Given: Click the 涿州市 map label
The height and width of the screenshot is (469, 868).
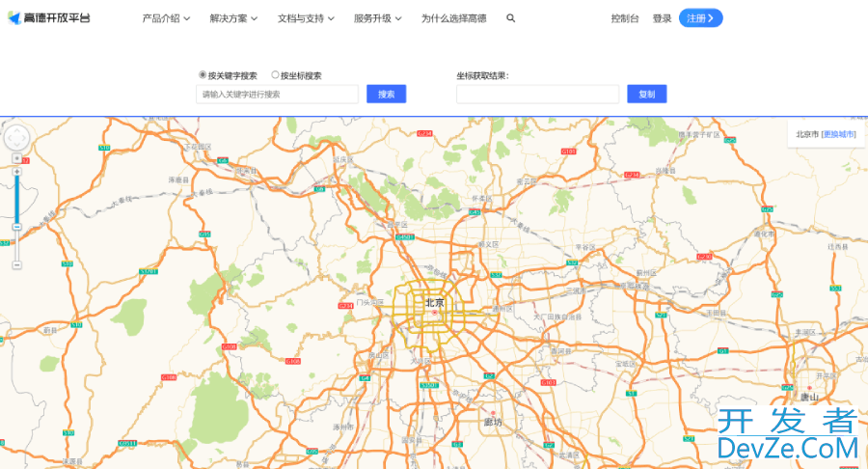Looking at the screenshot, I should (343, 427).
